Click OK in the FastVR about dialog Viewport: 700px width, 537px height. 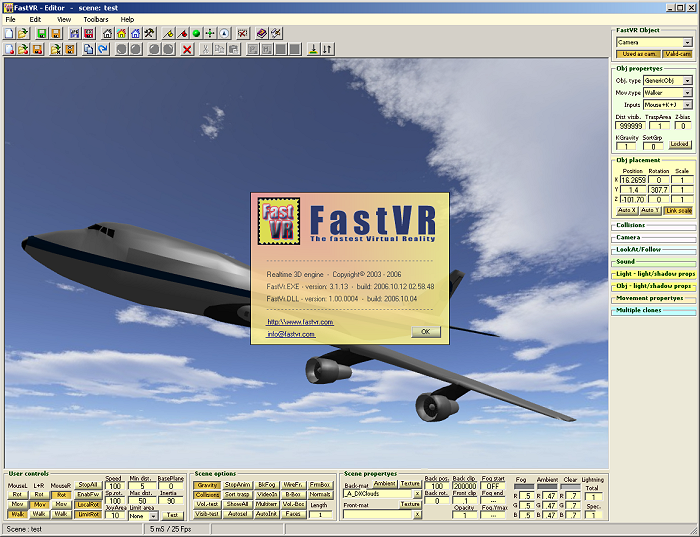point(425,332)
